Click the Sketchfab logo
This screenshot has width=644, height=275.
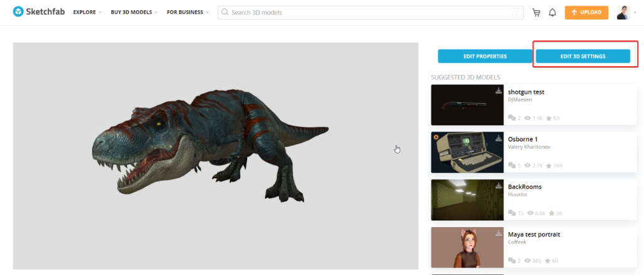pyautogui.click(x=39, y=12)
